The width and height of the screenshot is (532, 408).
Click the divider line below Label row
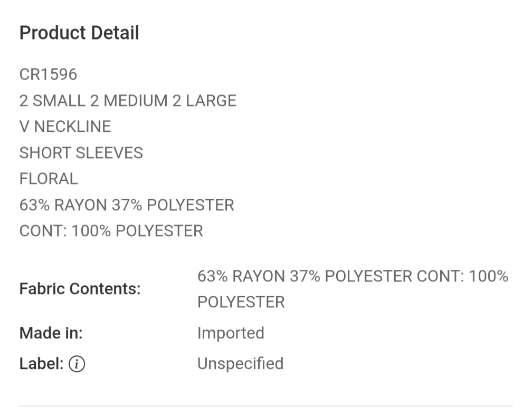[266, 406]
